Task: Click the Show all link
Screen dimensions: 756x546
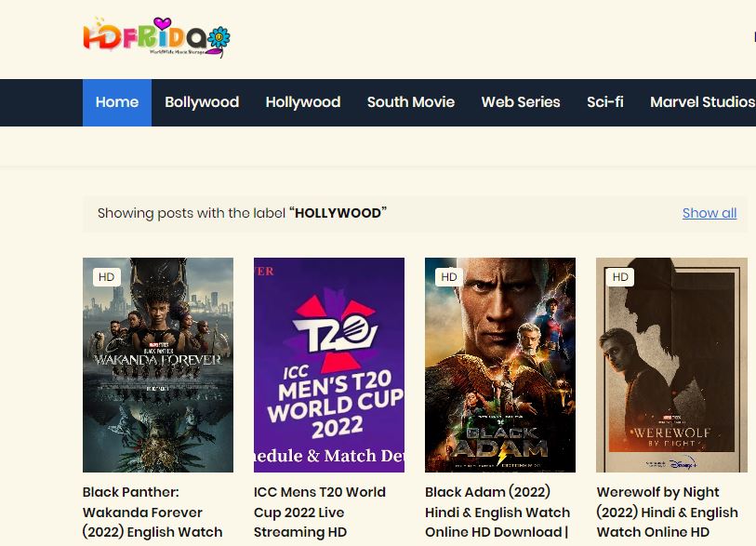Action: [x=710, y=213]
